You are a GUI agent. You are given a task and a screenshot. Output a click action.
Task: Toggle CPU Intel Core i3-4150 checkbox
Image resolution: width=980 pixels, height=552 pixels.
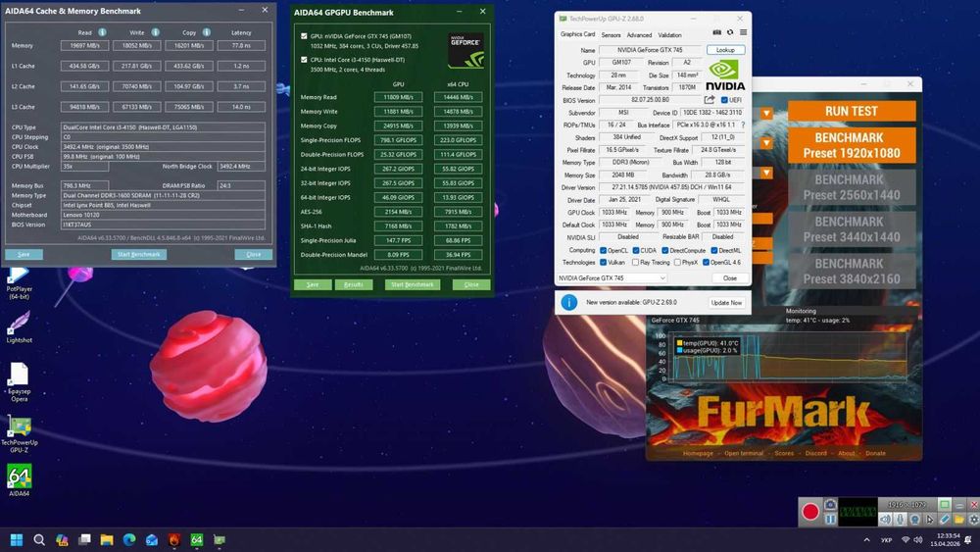[304, 60]
